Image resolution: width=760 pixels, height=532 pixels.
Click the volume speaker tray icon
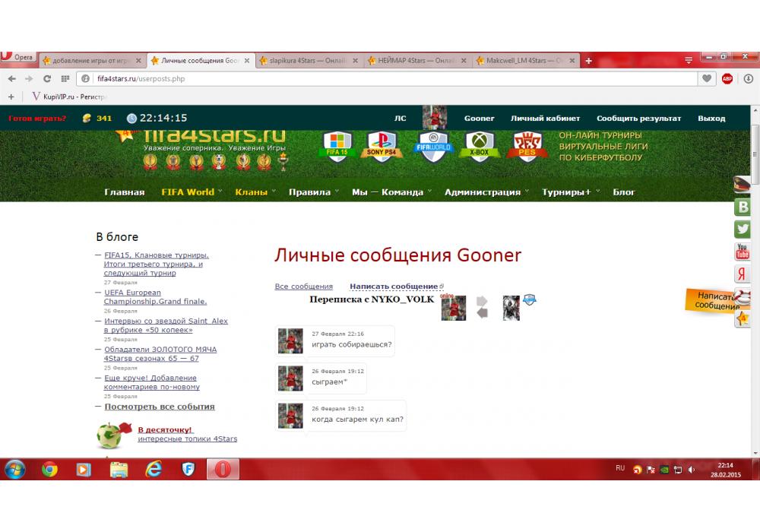pos(691,470)
